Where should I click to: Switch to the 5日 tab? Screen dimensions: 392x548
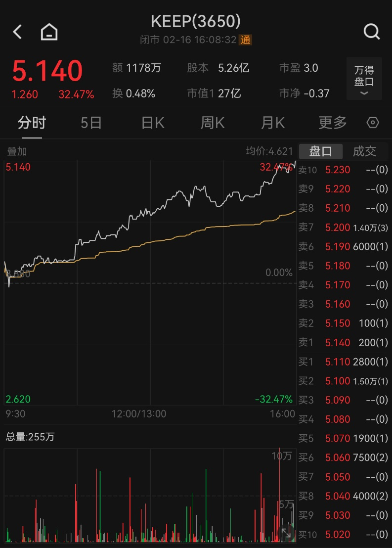(x=91, y=123)
